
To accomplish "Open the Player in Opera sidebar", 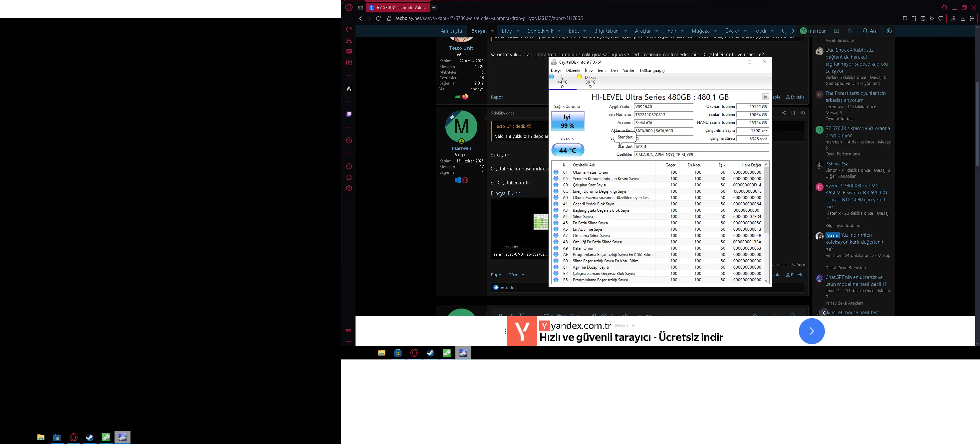I will pos(349,140).
